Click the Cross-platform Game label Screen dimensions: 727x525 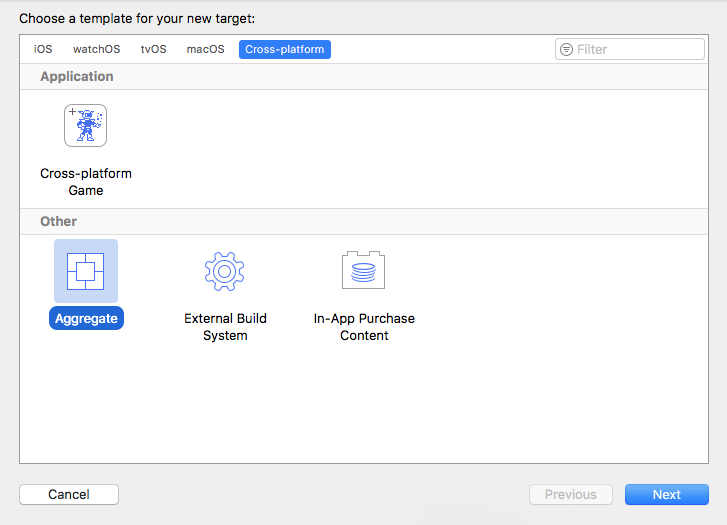click(86, 182)
